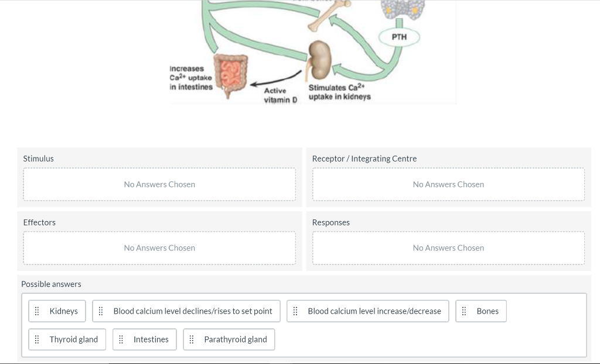Click the drag handle beside 'Blood calcium level declines/rises to set point'
This screenshot has width=600, height=364.
pyautogui.click(x=101, y=311)
